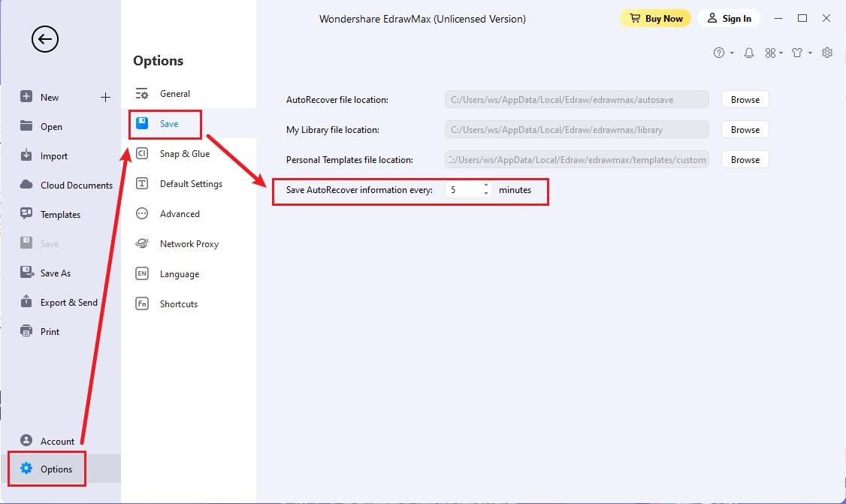Image resolution: width=846 pixels, height=504 pixels.
Task: Click the Default Settings T icon
Action: click(141, 183)
